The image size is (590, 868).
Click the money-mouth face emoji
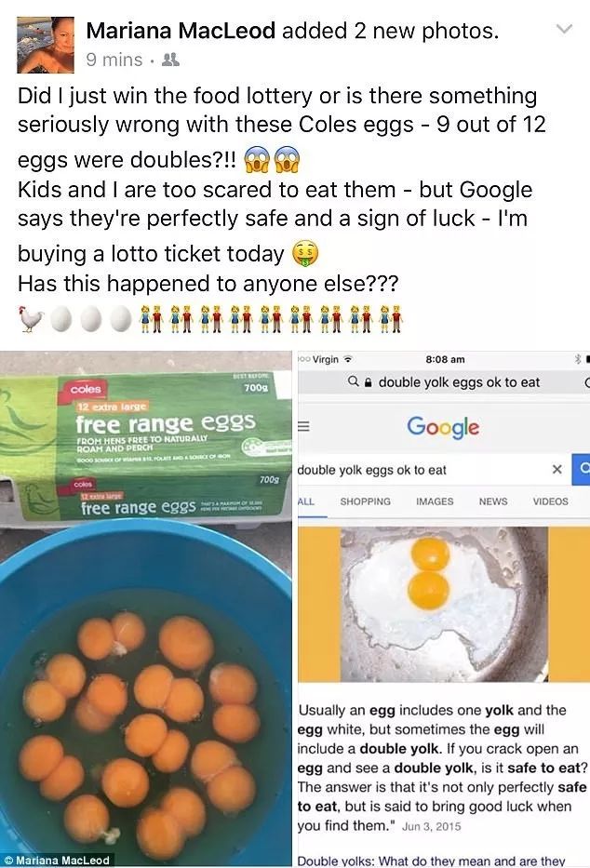305,254
